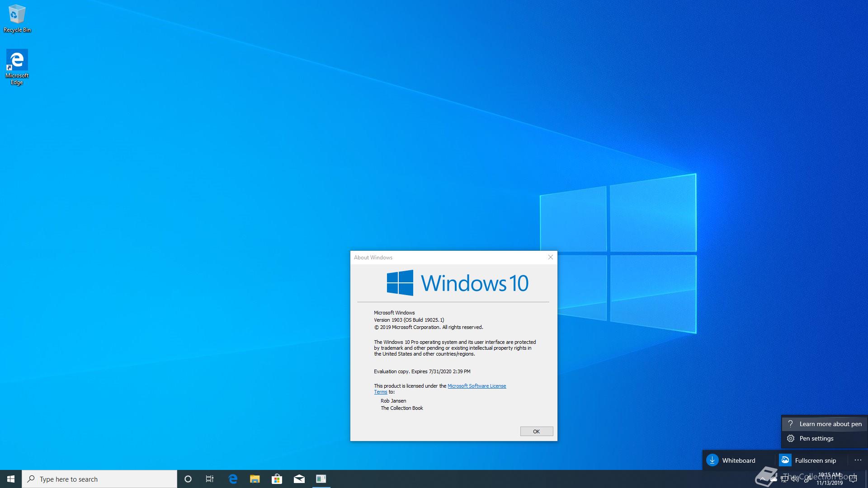
Task: Open the Mail app from the taskbar
Action: pos(299,479)
